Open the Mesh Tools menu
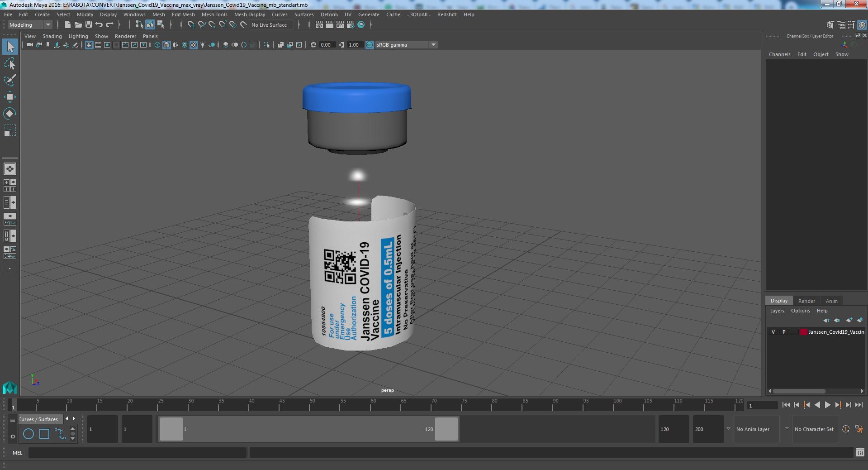The height and width of the screenshot is (470, 868). click(x=214, y=14)
